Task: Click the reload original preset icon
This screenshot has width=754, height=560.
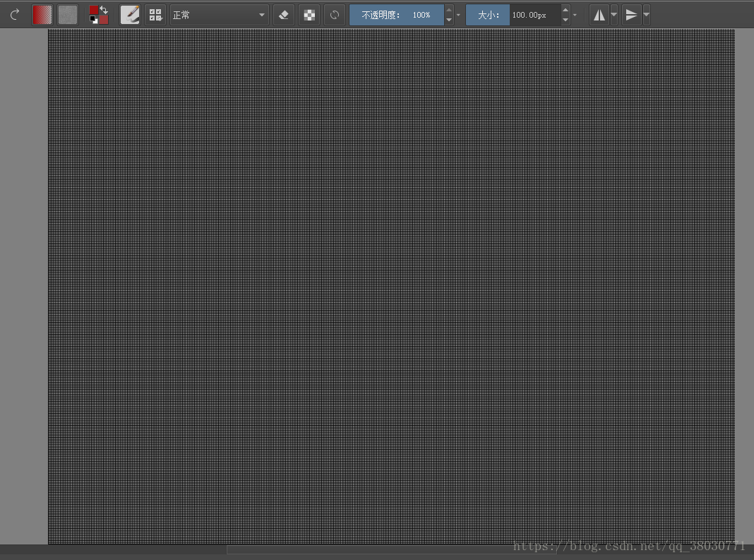Action: tap(335, 15)
